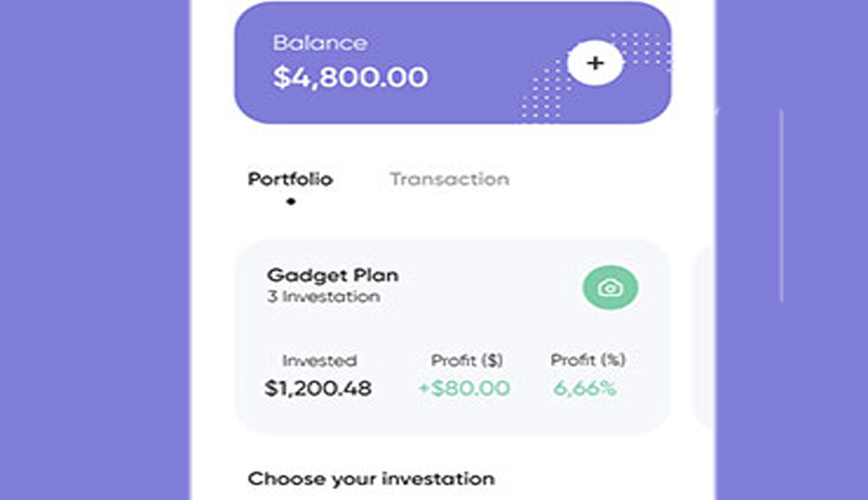The image size is (868, 500).
Task: Click the Profit (%) label
Action: point(588,361)
